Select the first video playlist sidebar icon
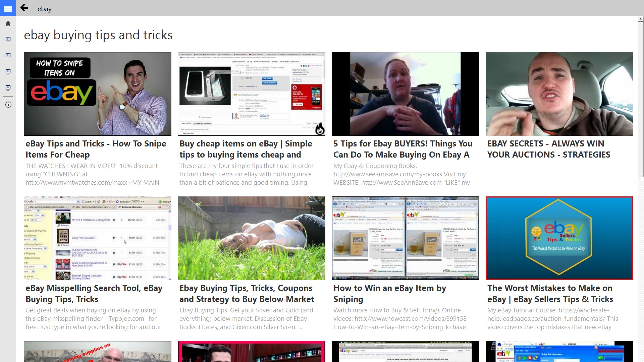Viewport: 644px width, 362px height. click(8, 40)
